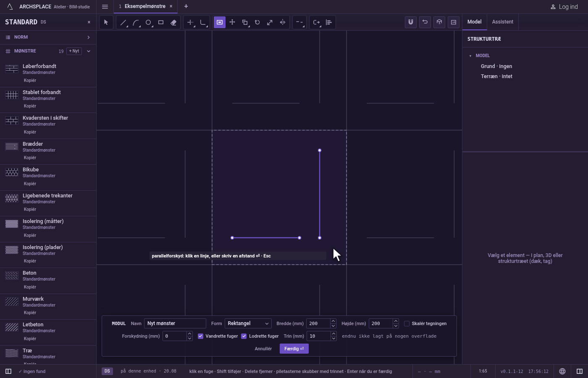Collapse the MODEL tree node
The width and height of the screenshot is (588, 378).
point(470,56)
